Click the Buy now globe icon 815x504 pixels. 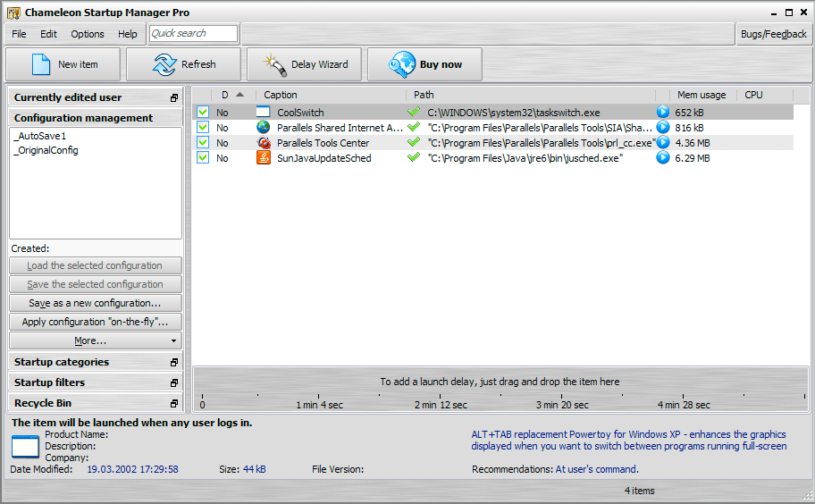402,64
